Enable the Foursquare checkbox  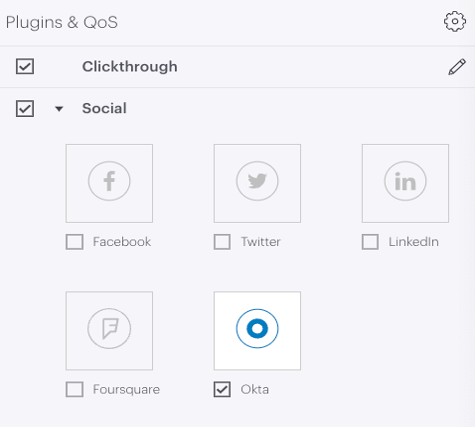coord(75,389)
